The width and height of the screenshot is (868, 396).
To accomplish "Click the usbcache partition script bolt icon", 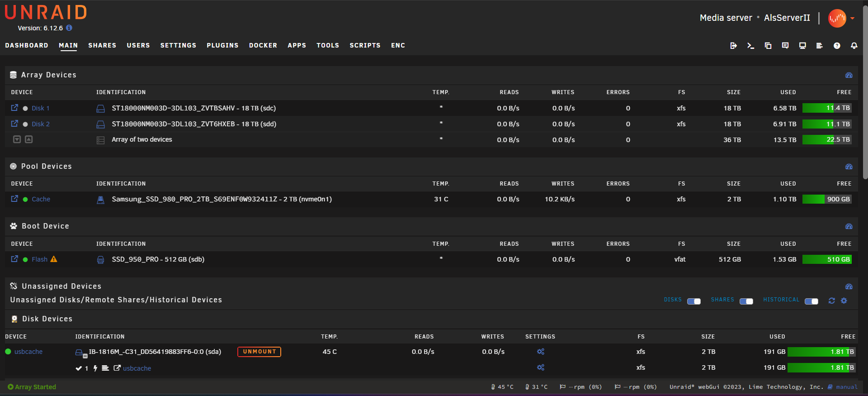I will pyautogui.click(x=95, y=368).
